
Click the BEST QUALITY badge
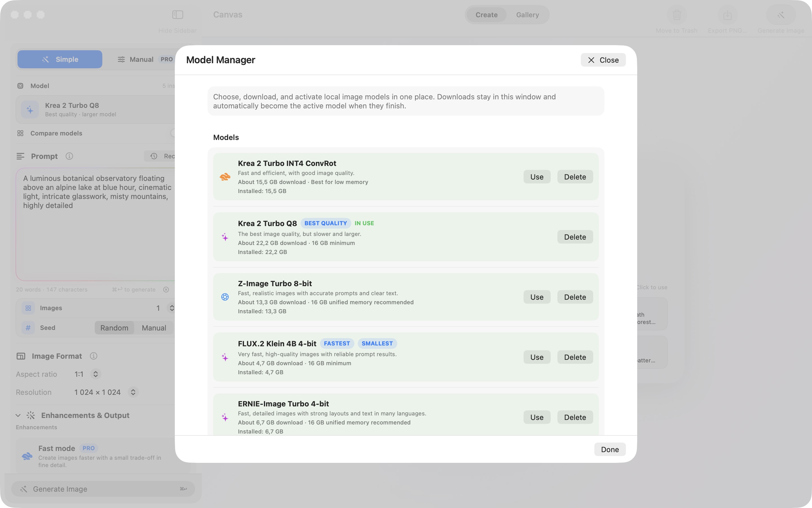coord(325,224)
